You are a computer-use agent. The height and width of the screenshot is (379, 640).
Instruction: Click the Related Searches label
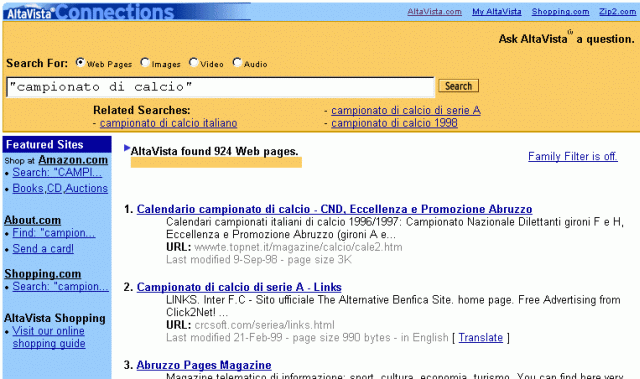[142, 110]
